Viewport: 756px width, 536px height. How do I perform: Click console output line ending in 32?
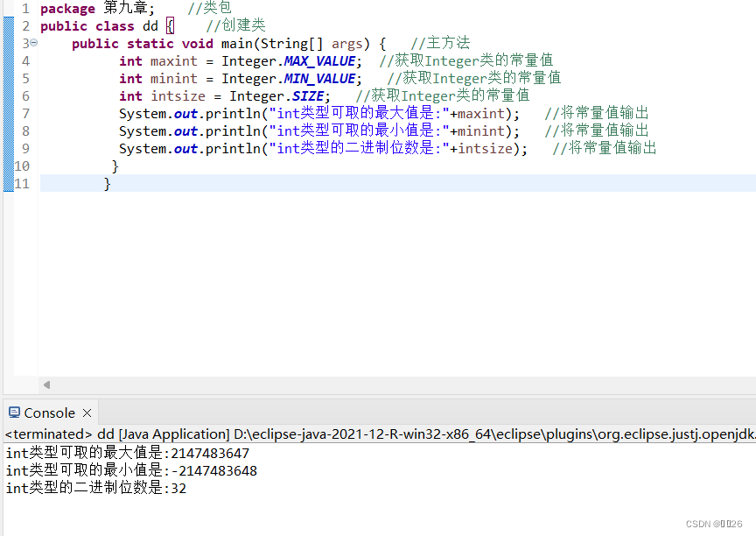point(96,488)
